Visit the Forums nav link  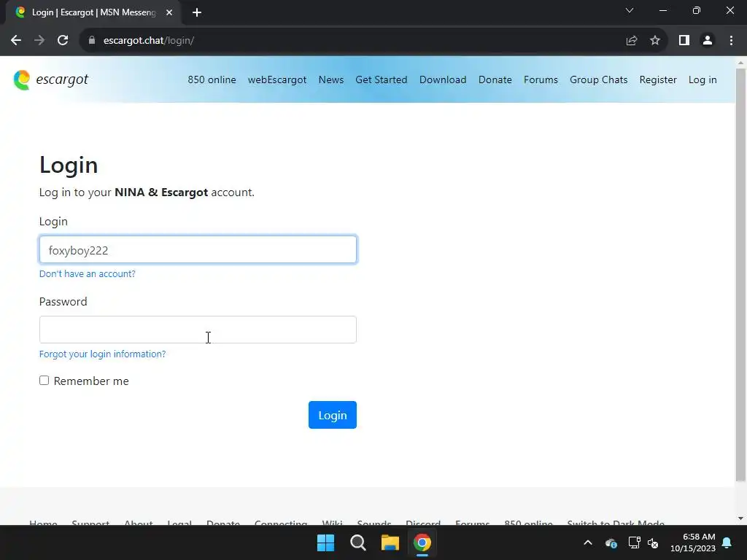click(541, 79)
